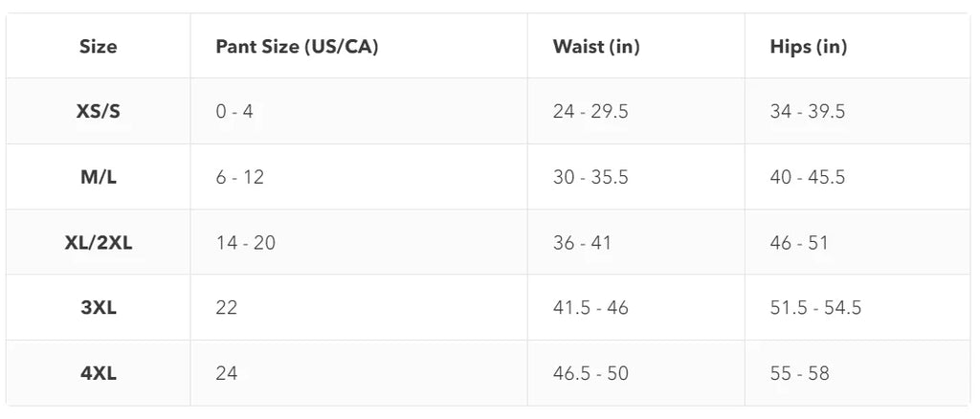
Task: Select the 3XL size row label
Action: [98, 308]
